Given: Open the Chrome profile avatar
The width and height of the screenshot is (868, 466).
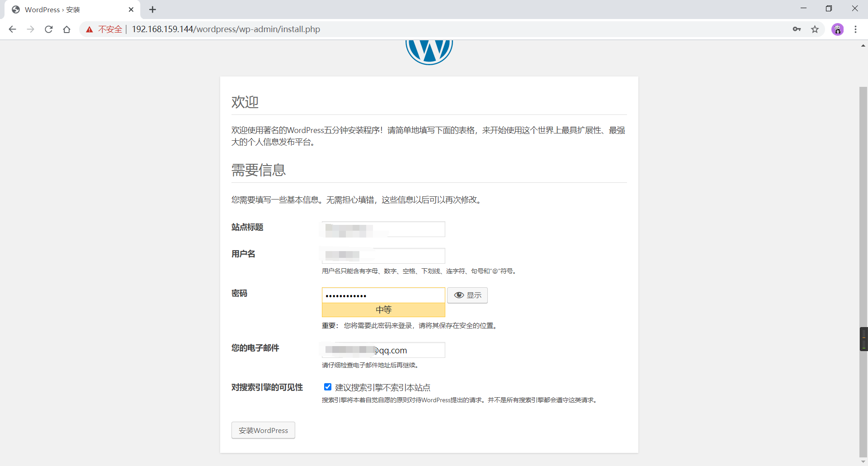Looking at the screenshot, I should pos(838,29).
